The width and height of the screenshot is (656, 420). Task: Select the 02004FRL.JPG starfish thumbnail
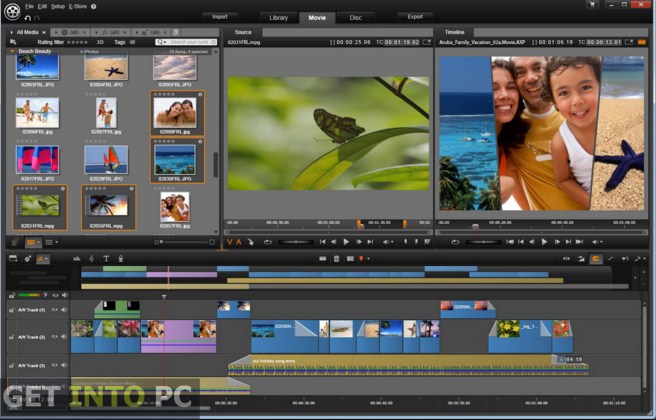[x=106, y=69]
